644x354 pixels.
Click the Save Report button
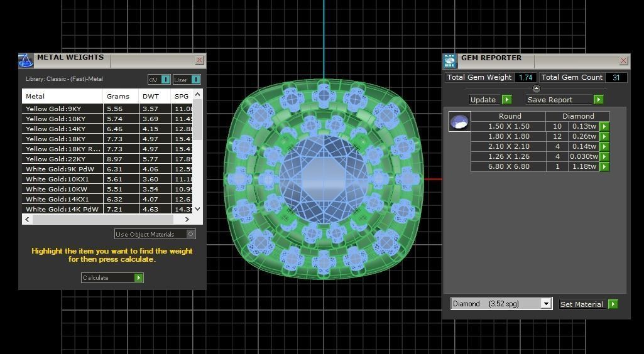click(x=565, y=100)
